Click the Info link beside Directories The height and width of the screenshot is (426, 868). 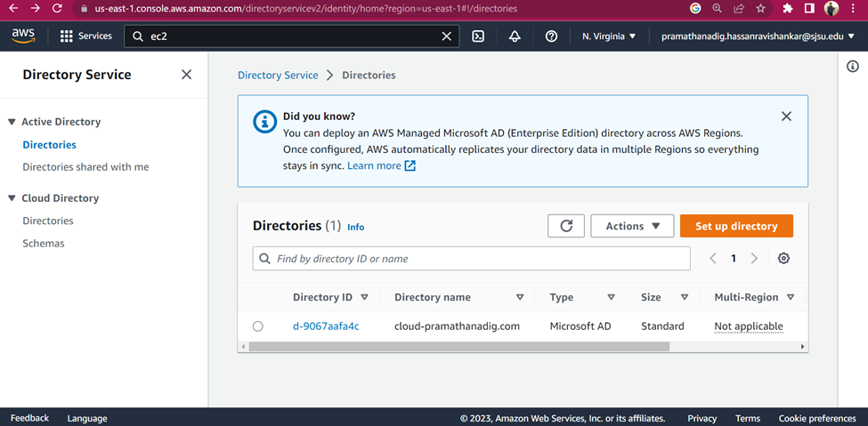[x=356, y=227]
